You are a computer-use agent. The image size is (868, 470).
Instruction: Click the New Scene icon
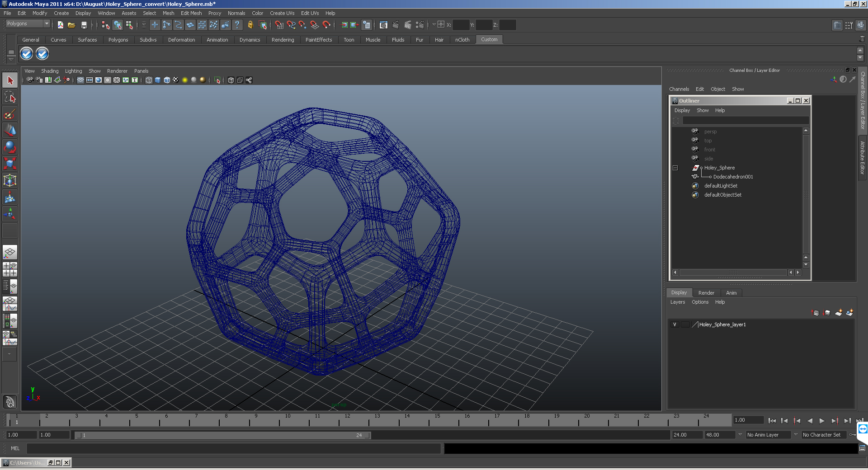coord(60,25)
